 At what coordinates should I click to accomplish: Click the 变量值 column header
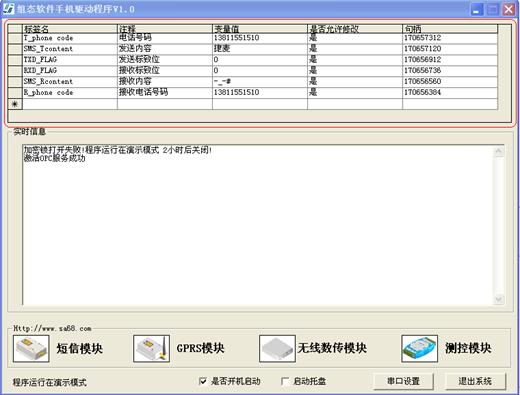[x=260, y=29]
